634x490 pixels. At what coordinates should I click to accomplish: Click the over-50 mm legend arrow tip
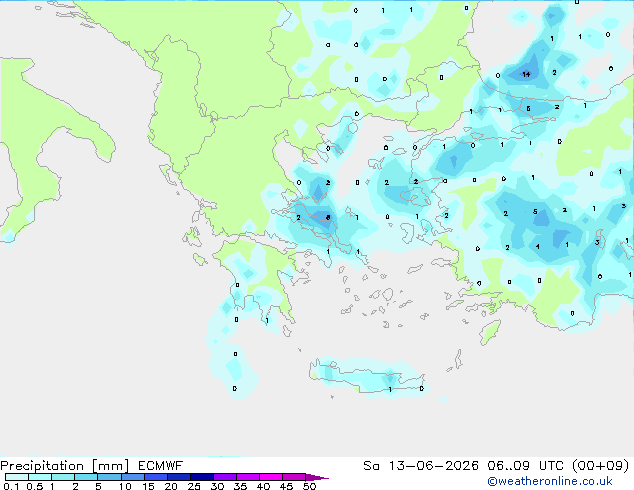point(317,477)
